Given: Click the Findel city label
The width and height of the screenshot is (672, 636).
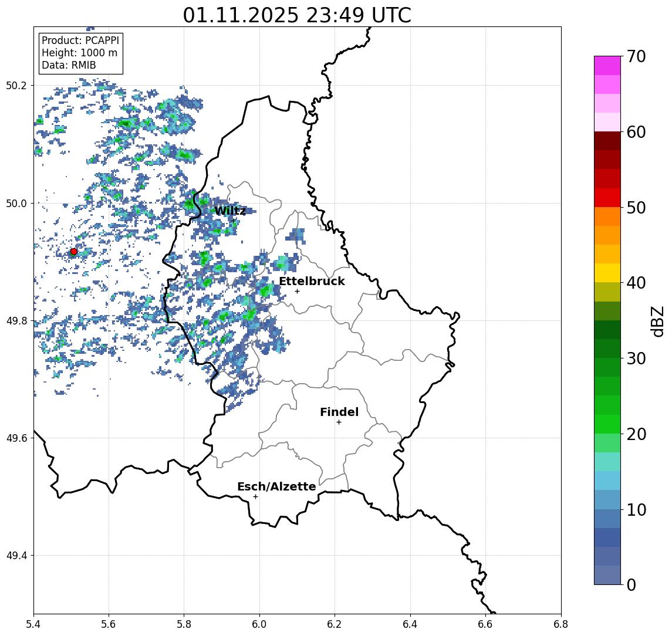Looking at the screenshot, I should 339,412.
